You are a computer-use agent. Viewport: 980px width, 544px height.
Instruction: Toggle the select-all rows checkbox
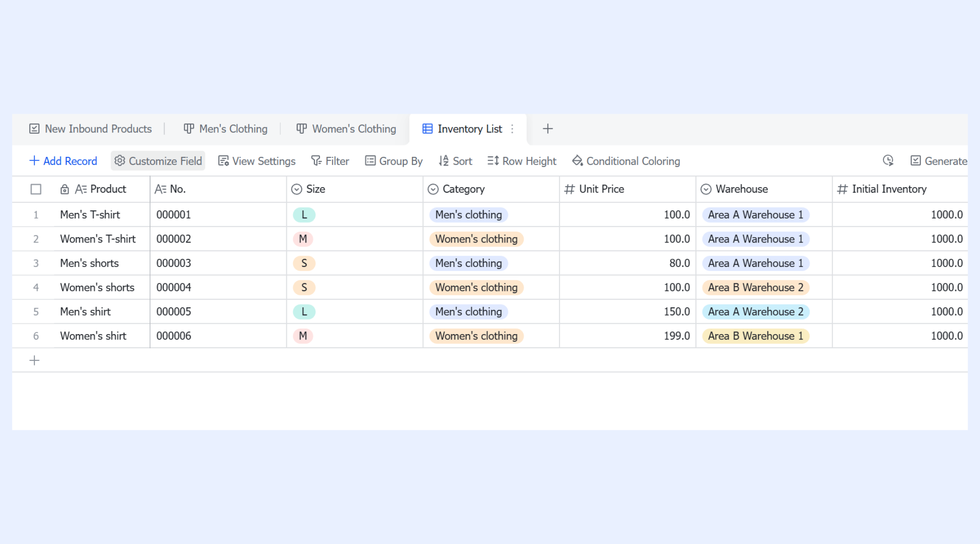coord(36,189)
